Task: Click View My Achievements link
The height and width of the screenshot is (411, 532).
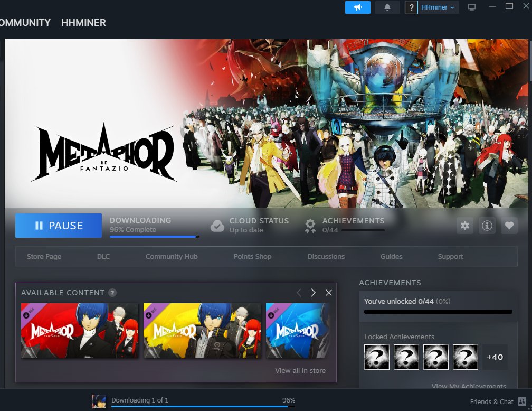Action: (x=469, y=386)
